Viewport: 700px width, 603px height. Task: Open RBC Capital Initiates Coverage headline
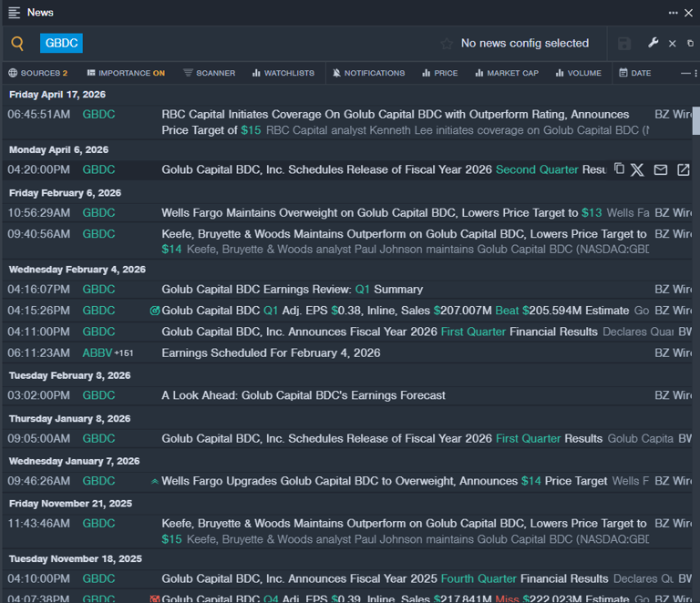(395, 115)
